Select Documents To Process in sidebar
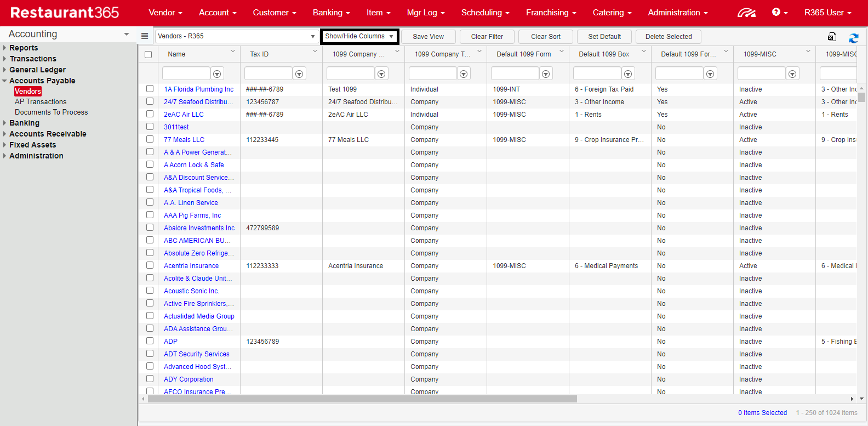The width and height of the screenshot is (868, 426). [52, 112]
